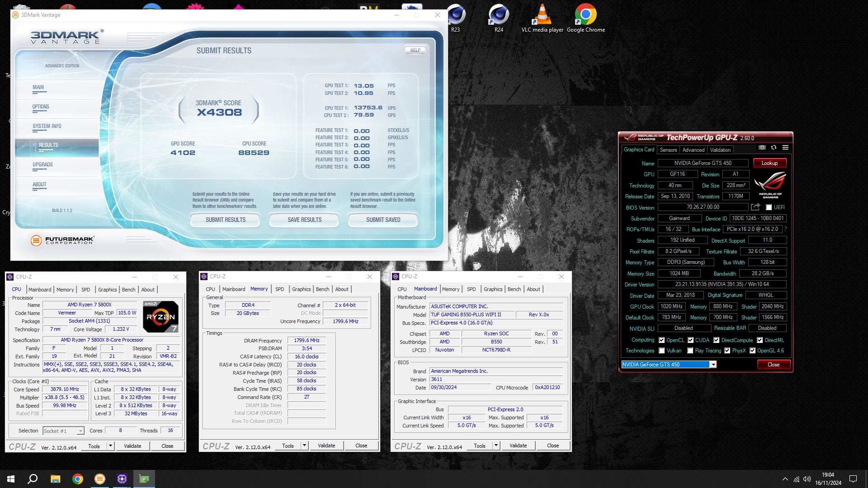Open Bench tab in CPU-Z Mainboard window
868x488 pixels.
(x=514, y=289)
